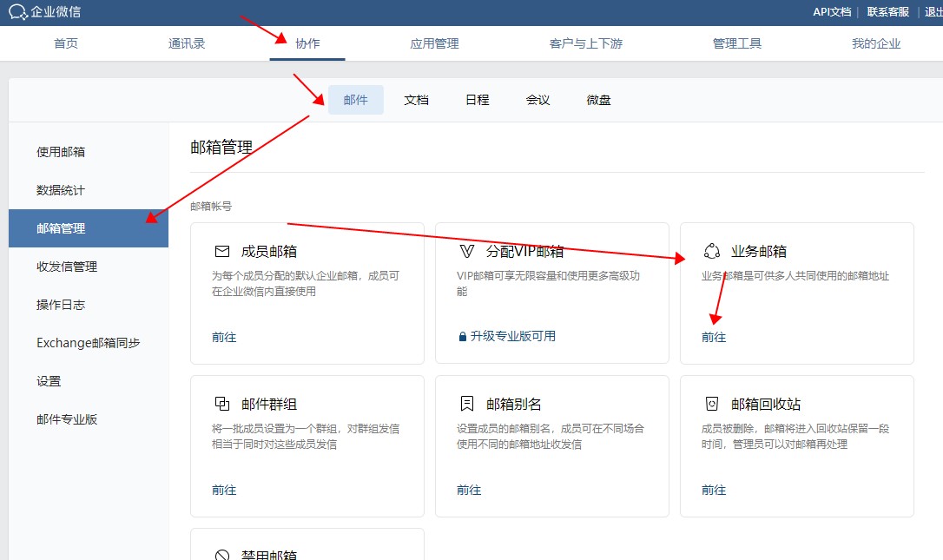Click the 企业微信 logo icon

click(18, 12)
